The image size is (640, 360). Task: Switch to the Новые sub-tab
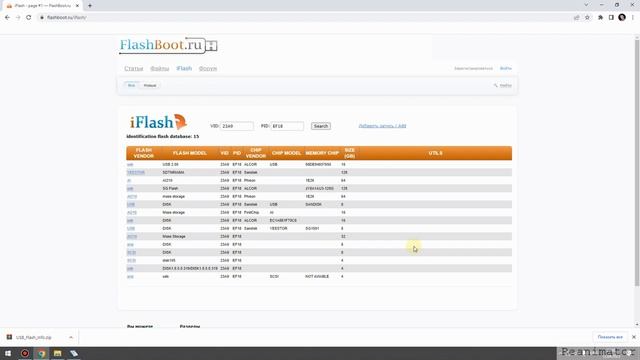coord(150,85)
